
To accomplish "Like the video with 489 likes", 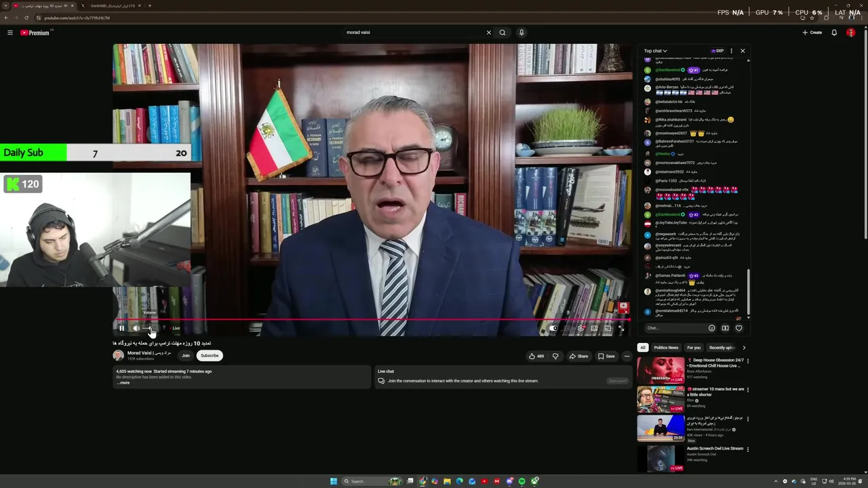I will click(x=536, y=356).
